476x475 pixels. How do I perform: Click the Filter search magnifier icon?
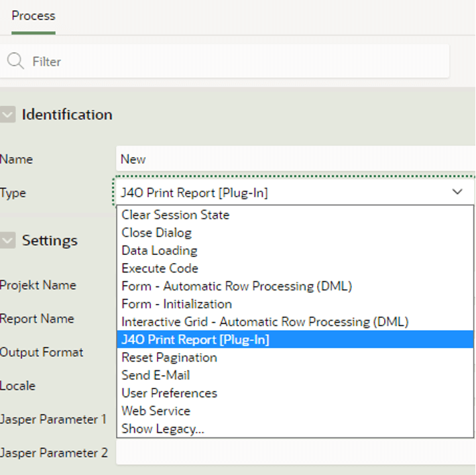click(x=15, y=61)
